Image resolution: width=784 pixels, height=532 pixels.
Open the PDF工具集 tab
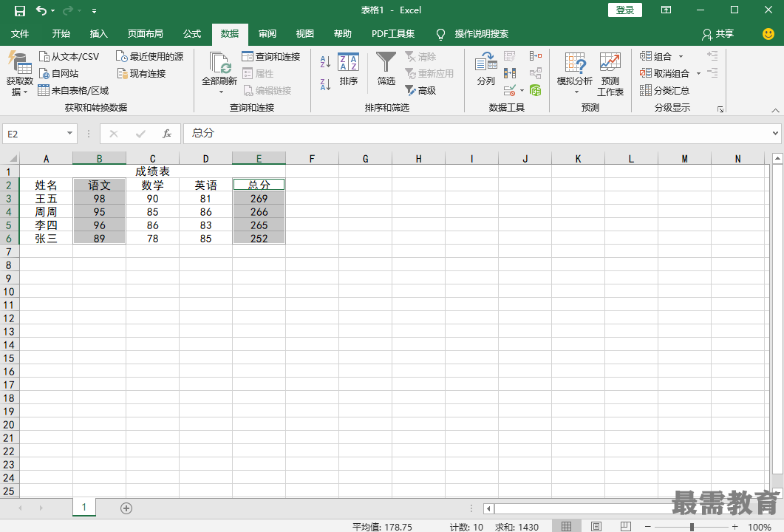tap(393, 33)
